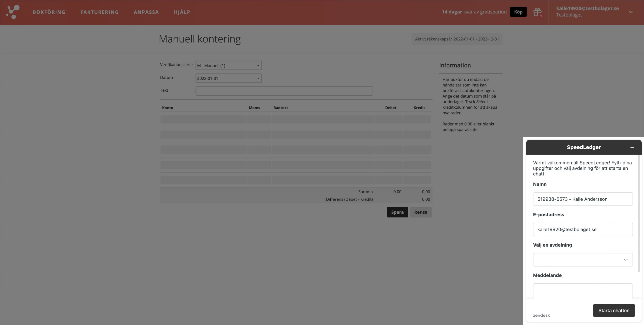Focus the E-postadress field in chat
This screenshot has height=325, width=644.
pos(583,229)
